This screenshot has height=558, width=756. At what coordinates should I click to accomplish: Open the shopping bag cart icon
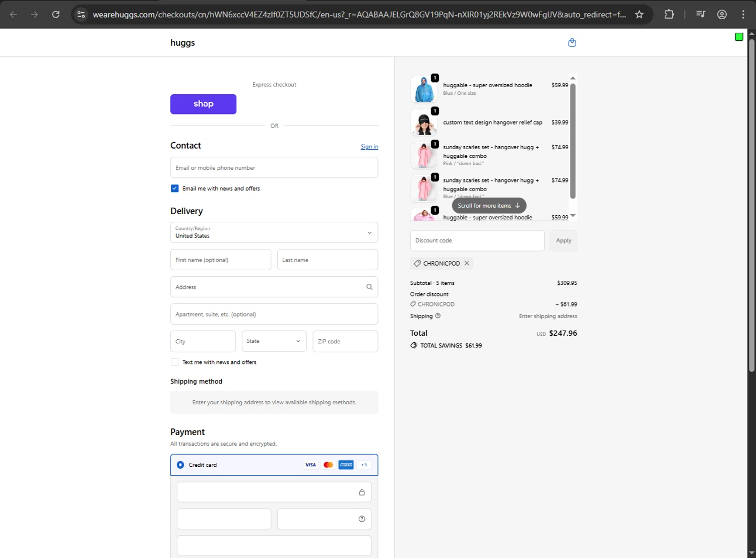pyautogui.click(x=572, y=42)
